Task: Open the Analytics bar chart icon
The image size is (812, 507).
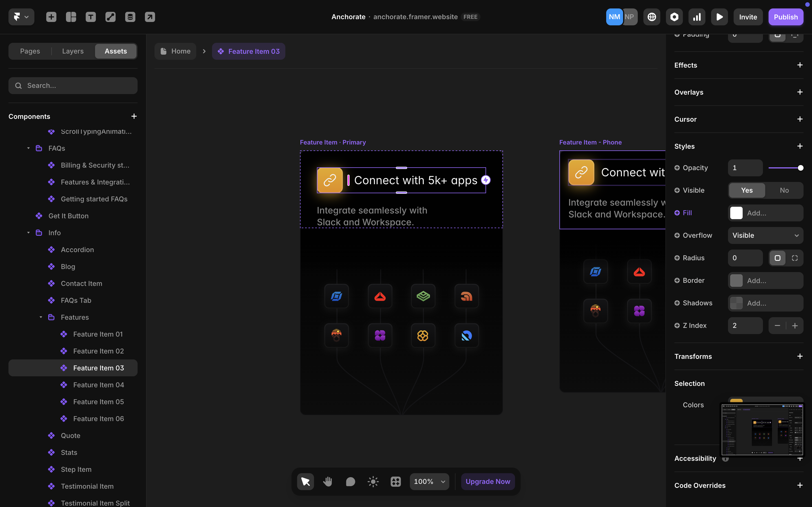Action: pos(697,17)
